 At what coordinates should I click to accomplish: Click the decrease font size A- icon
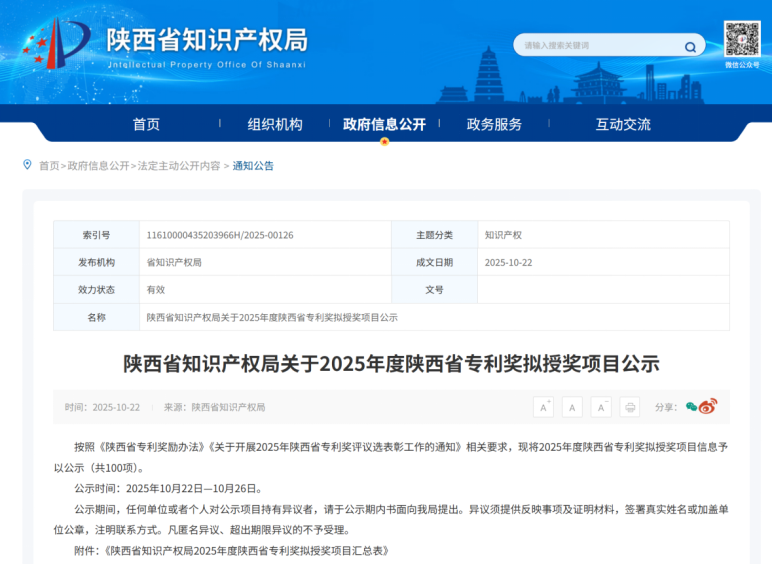(x=601, y=407)
